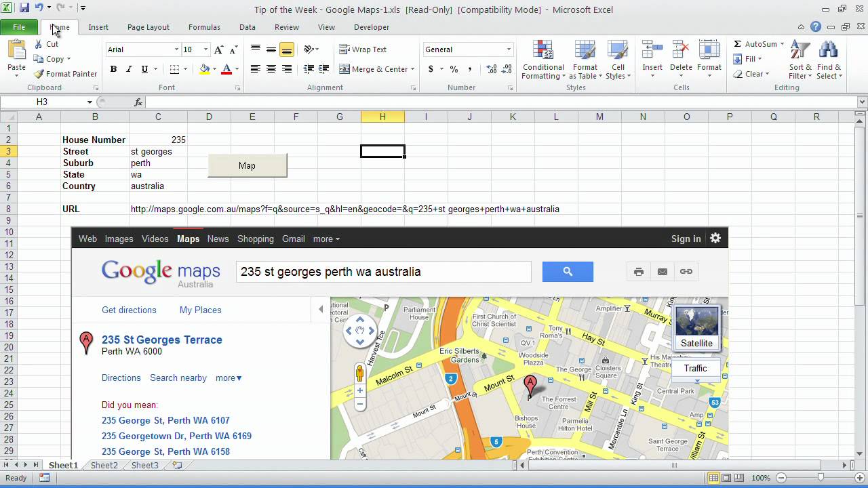Switch to Page Layout view in status bar
This screenshot has width=868, height=488.
[726, 478]
